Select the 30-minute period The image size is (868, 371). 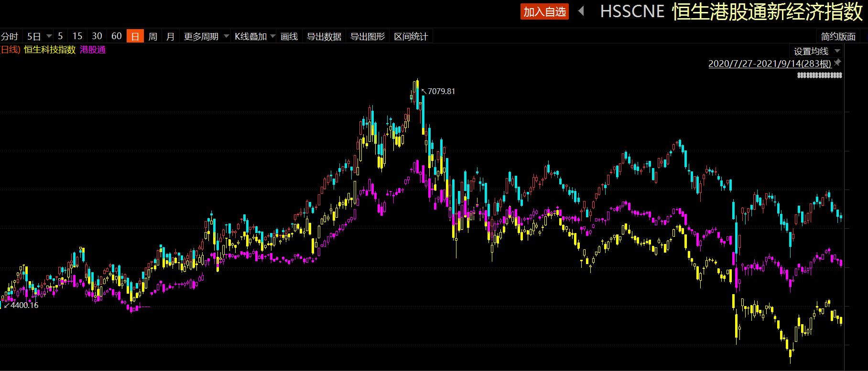[x=97, y=36]
